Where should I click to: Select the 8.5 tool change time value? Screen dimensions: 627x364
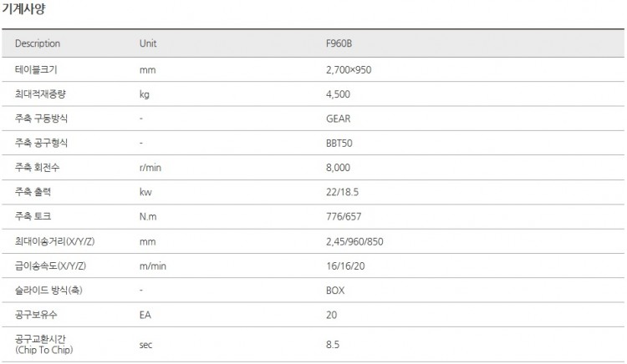point(332,344)
